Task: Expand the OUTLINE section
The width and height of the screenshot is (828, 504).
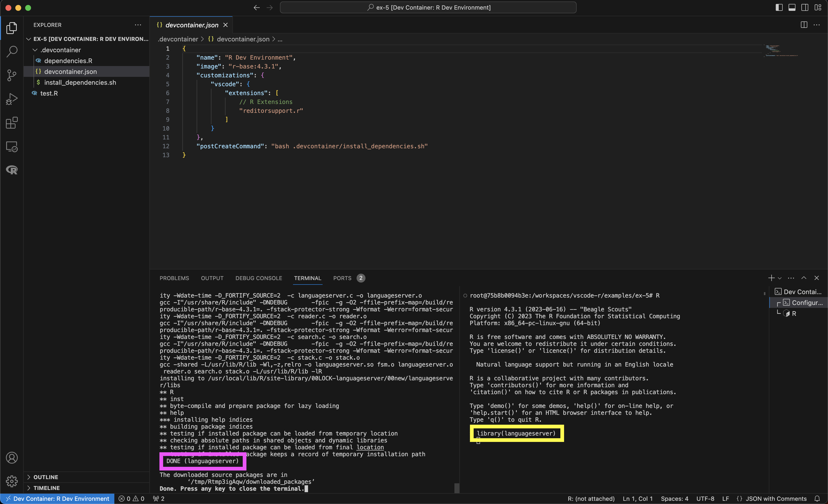Action: click(x=46, y=477)
